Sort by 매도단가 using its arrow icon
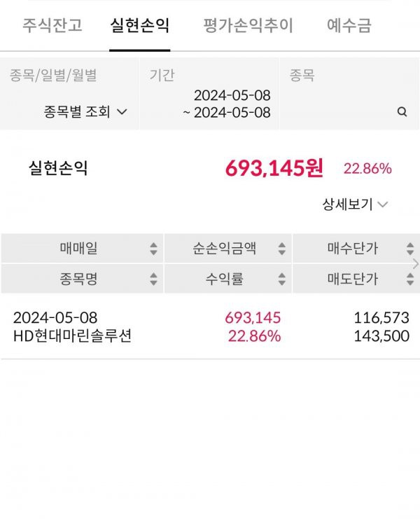 410,279
